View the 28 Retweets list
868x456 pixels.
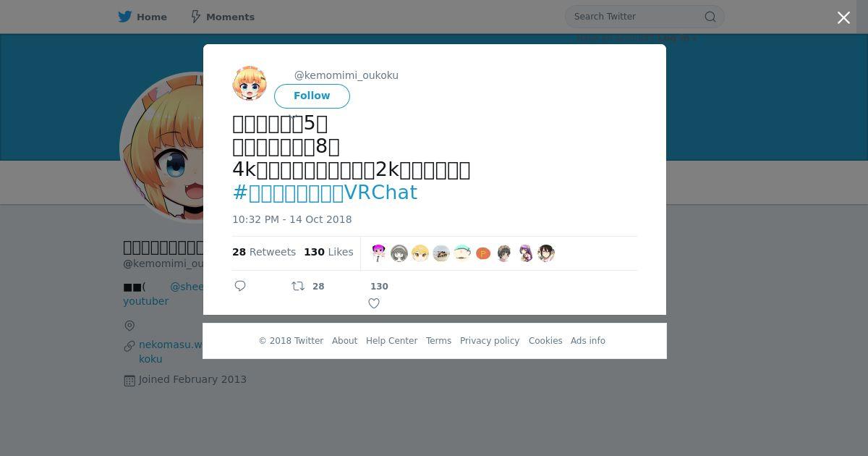coord(264,252)
